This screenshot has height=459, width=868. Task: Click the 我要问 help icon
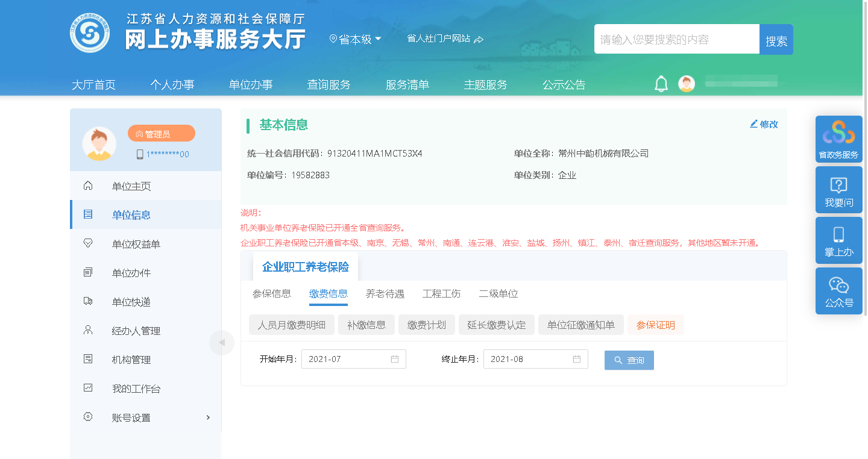(838, 190)
